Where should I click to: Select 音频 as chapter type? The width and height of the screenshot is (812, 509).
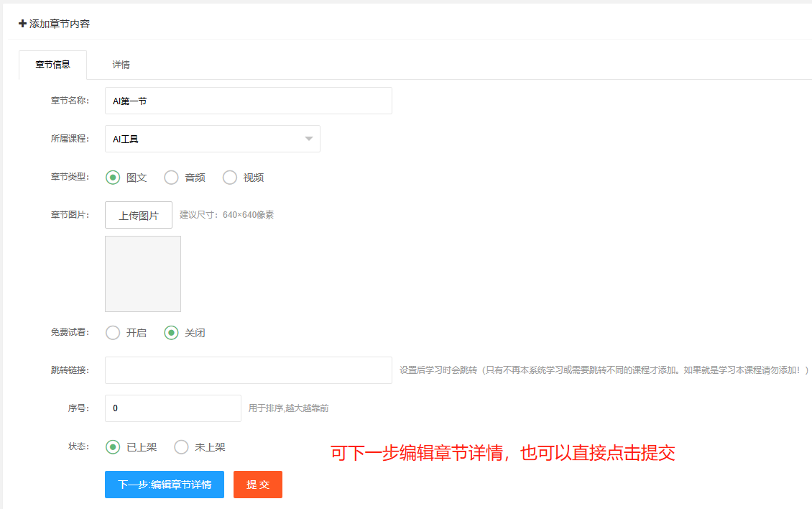point(172,178)
